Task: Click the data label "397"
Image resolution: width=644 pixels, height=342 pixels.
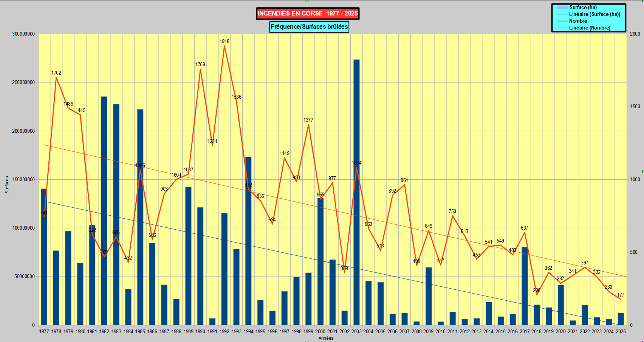Action: point(585,263)
